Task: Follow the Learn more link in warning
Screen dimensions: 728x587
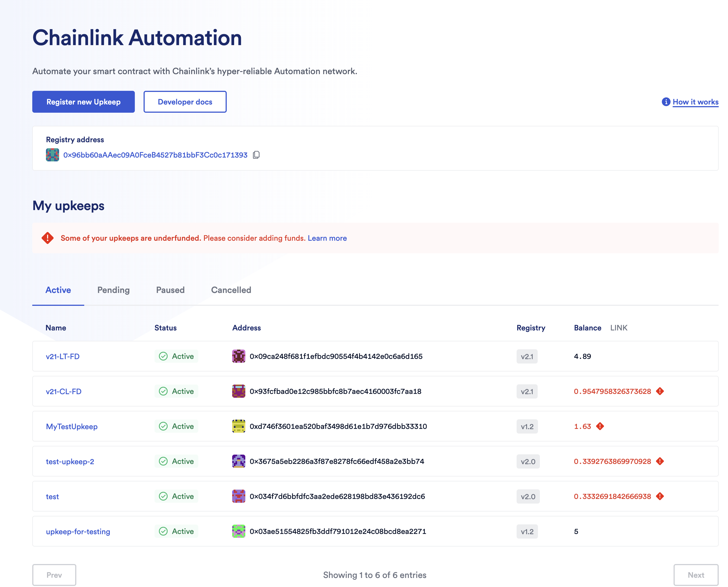Action: tap(327, 238)
